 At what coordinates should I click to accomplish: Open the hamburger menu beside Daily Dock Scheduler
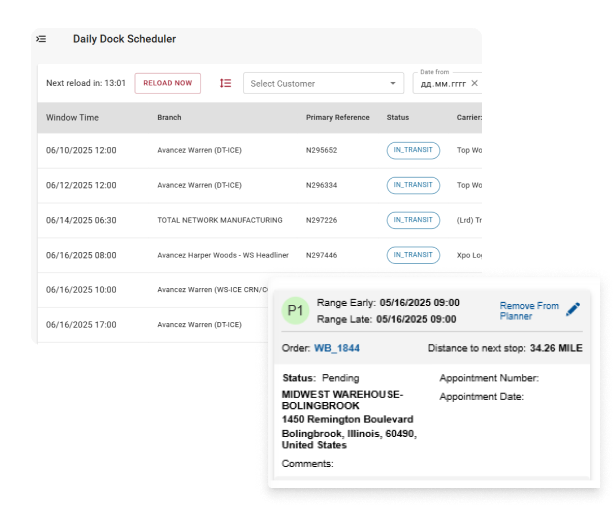coord(41,39)
